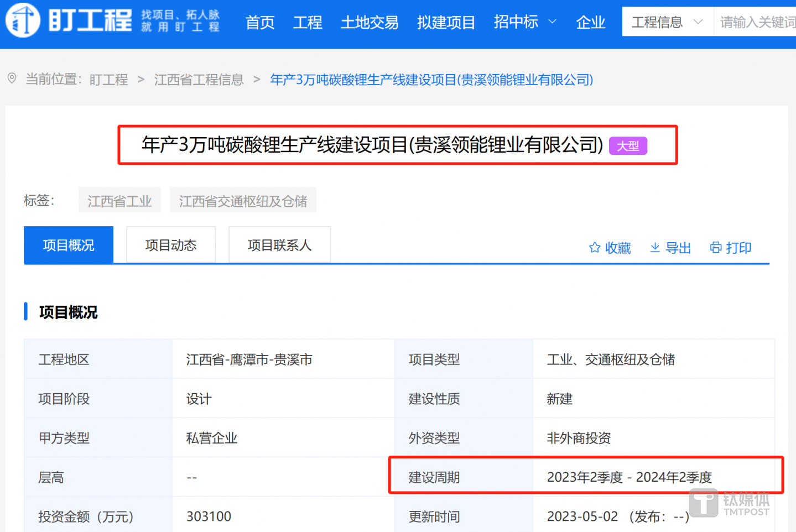Click the 江西省交通枢纽及仓储 tag
Viewport: 796px width, 532px height.
[x=243, y=201]
